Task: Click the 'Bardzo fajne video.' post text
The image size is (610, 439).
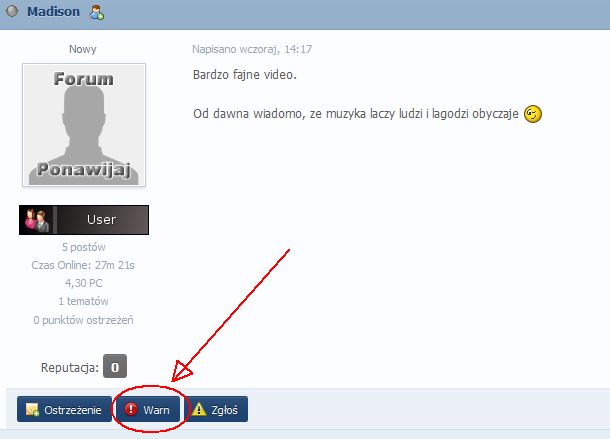Action: pos(245,75)
